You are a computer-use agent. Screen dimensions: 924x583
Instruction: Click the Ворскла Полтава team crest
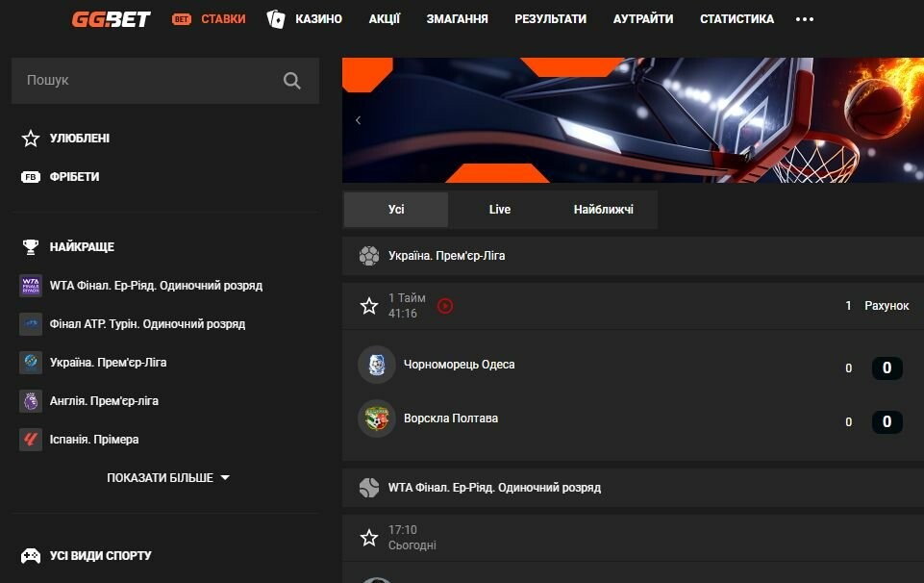[377, 418]
